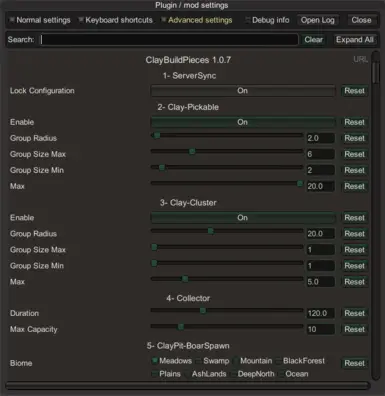Viewport: 385px width, 396px height.
Task: Close the plugin settings window
Action: (x=361, y=20)
